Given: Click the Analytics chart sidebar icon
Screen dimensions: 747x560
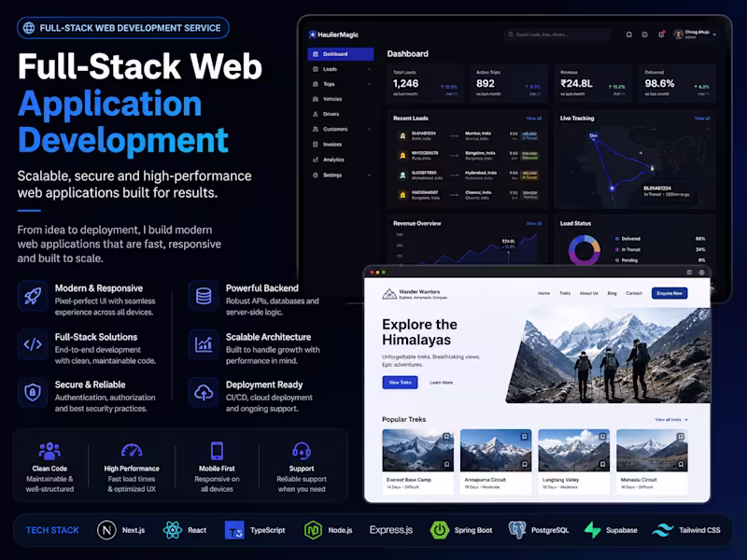Looking at the screenshot, I should 316,160.
